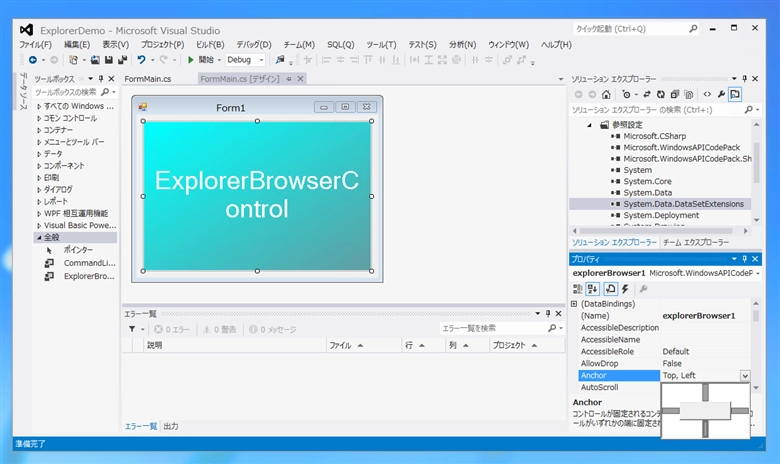Close the FormMain.cs [デザイン] tab
The image size is (780, 464).
[300, 79]
